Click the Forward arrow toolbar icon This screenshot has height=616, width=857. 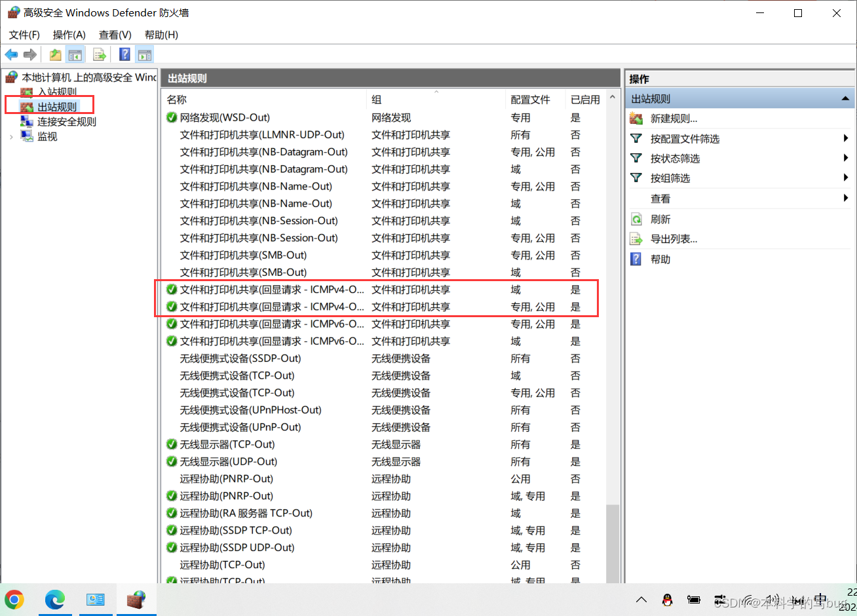[x=29, y=55]
